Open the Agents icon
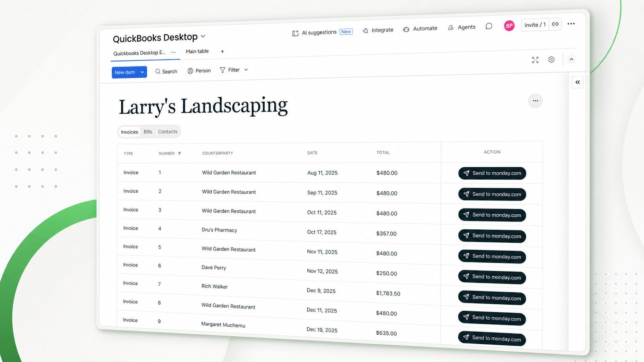Image resolution: width=644 pixels, height=362 pixels. click(451, 28)
